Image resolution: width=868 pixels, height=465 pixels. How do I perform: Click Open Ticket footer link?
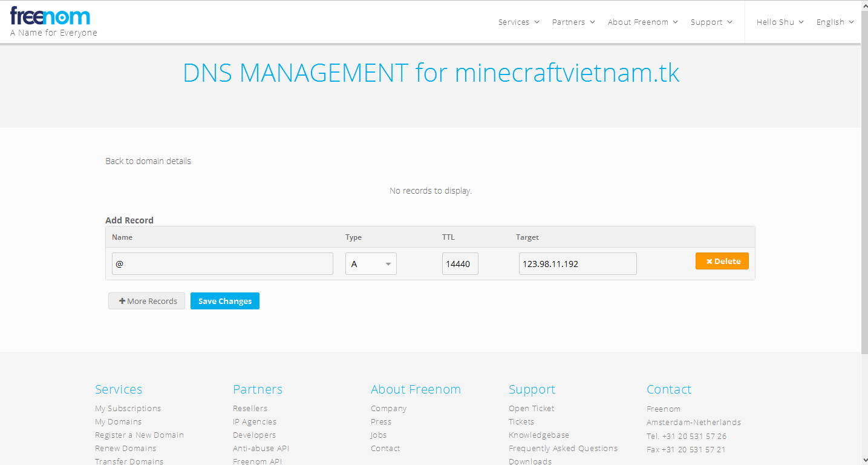[x=532, y=409]
